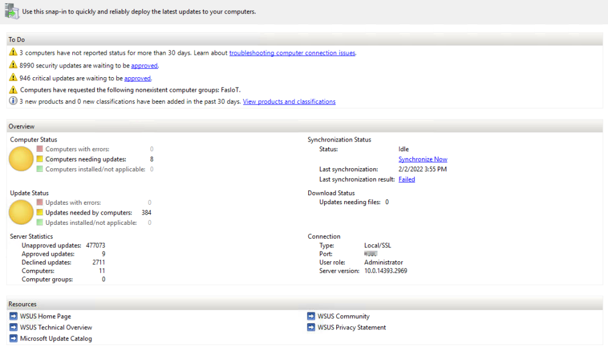Click red swatch for Computers with errors

40,149
